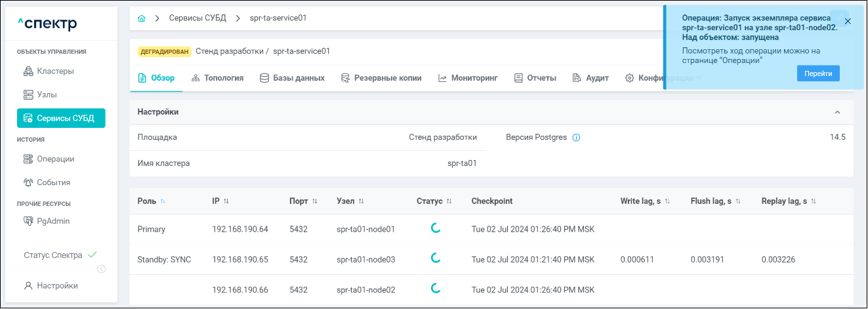Click the Postgres version info icon
Image resolution: width=868 pixels, height=309 pixels.
pyautogui.click(x=576, y=138)
